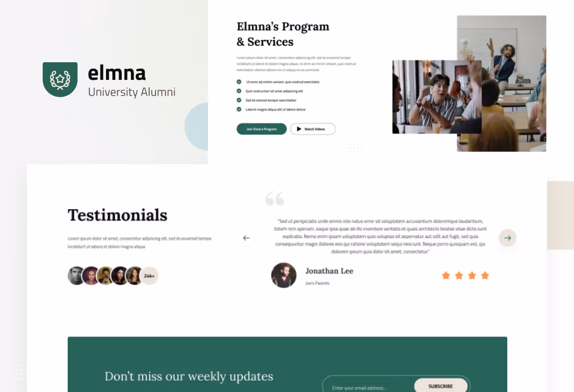
Task: Click checkmark beside 'Laboris magna aliqua elit'
Action: coord(239,109)
